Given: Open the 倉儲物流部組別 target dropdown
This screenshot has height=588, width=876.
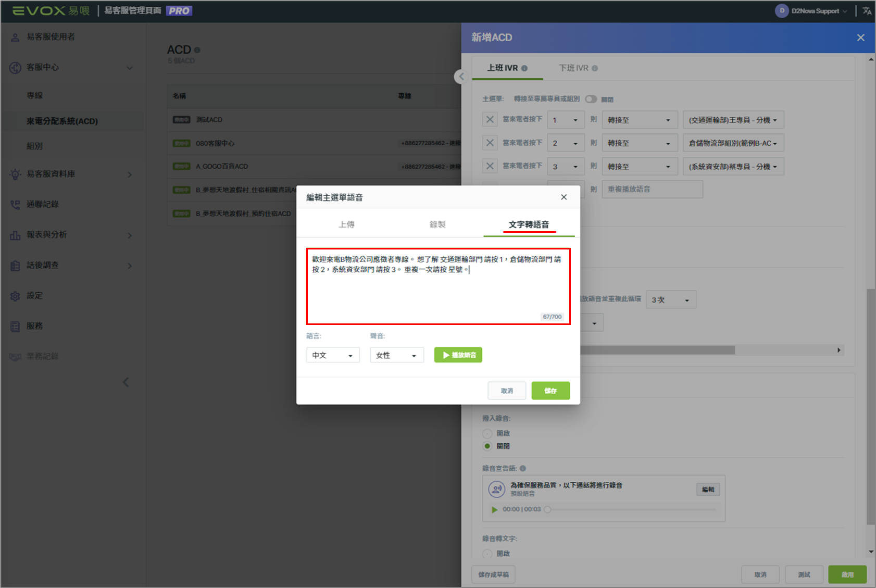Looking at the screenshot, I should coord(733,143).
